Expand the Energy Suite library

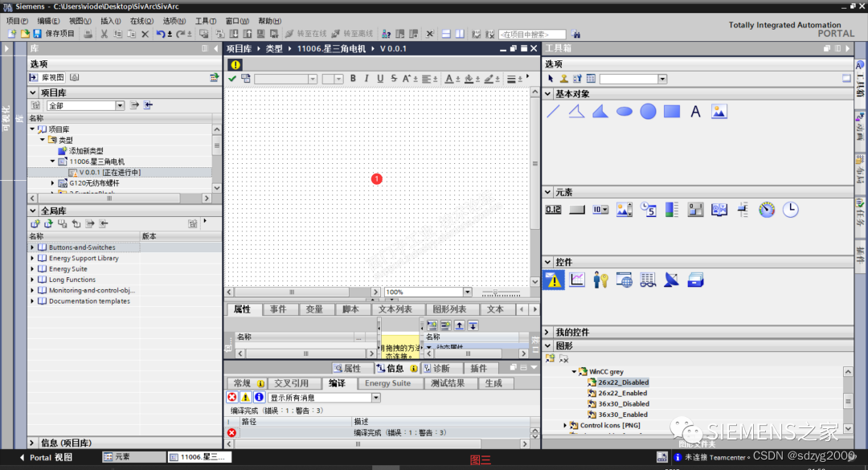pos(32,269)
